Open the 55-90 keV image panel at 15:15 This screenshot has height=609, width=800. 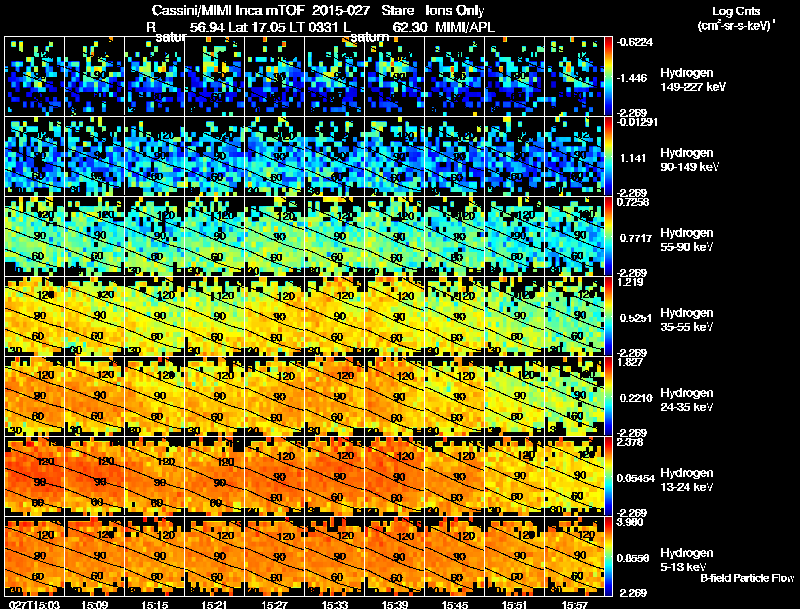[x=155, y=236]
